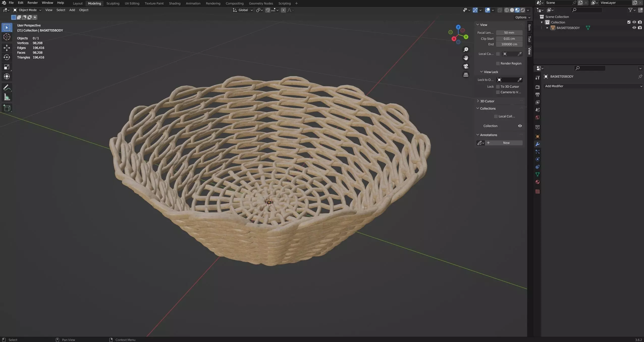
Task: Activate the 3D Cursor tool
Action: pyautogui.click(x=7, y=37)
